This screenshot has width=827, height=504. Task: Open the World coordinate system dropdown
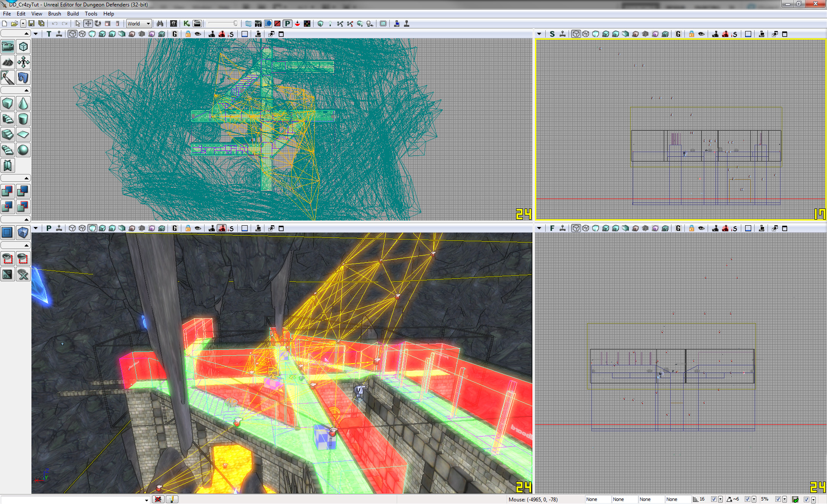[x=139, y=24]
